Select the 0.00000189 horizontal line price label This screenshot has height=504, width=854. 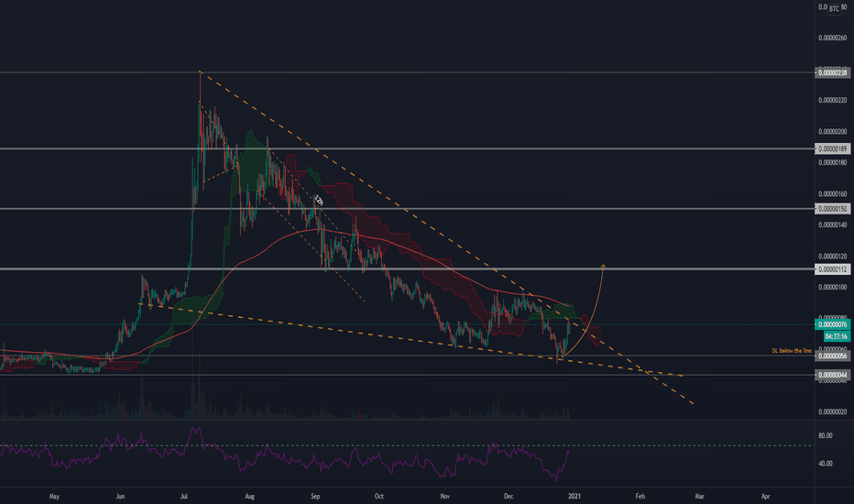[833, 148]
